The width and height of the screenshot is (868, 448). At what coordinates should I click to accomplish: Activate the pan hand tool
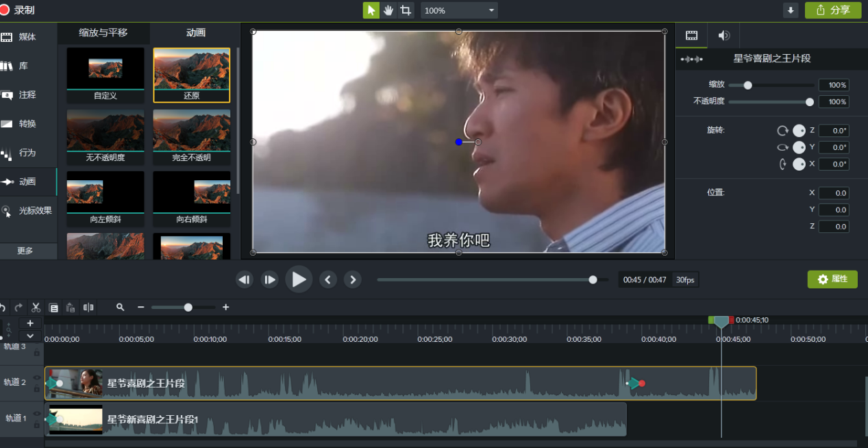[388, 10]
